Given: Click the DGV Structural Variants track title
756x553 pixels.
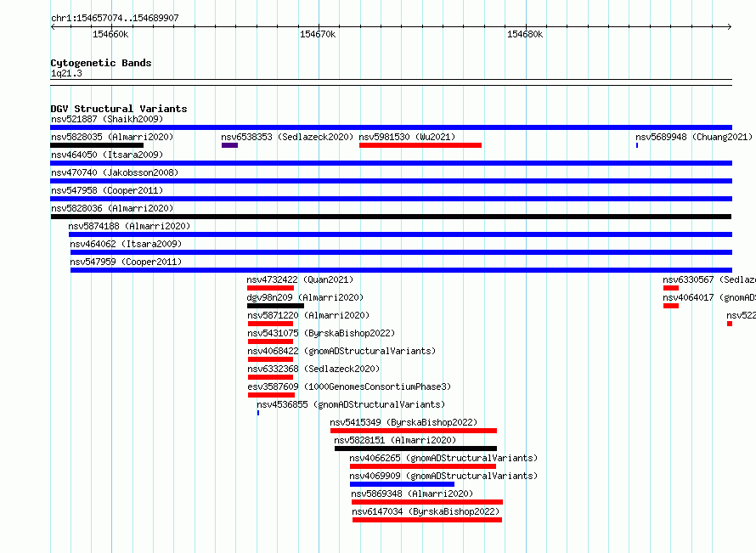Looking at the screenshot, I should (x=119, y=109).
